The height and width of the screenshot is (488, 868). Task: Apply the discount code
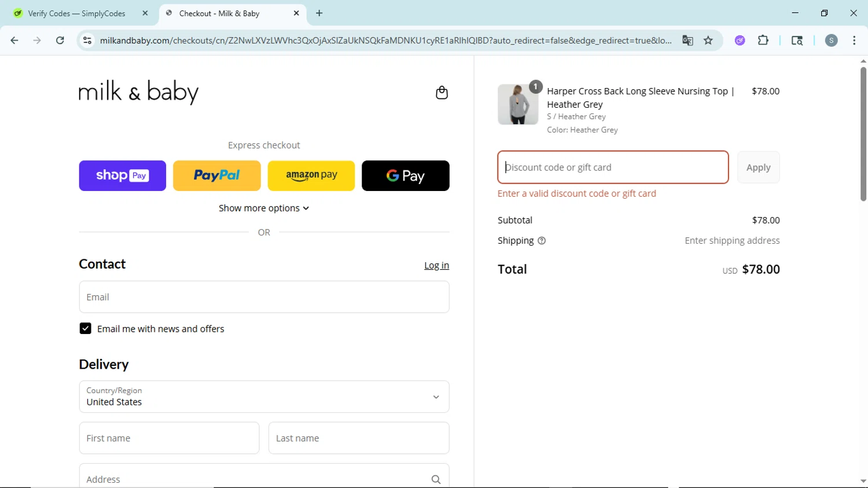pyautogui.click(x=759, y=167)
